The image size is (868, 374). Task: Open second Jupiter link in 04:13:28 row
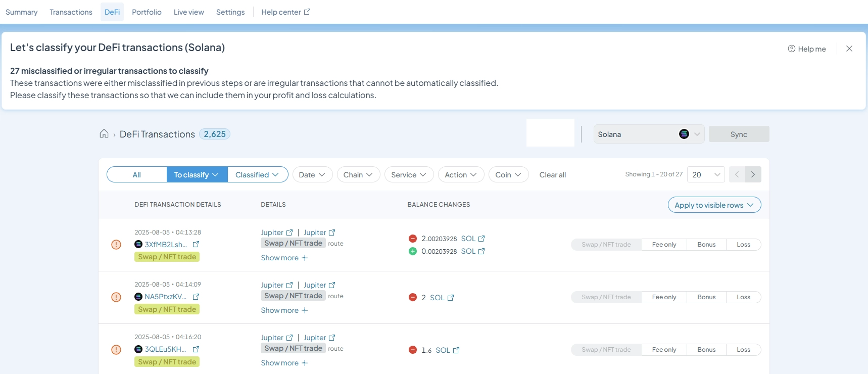coord(319,232)
